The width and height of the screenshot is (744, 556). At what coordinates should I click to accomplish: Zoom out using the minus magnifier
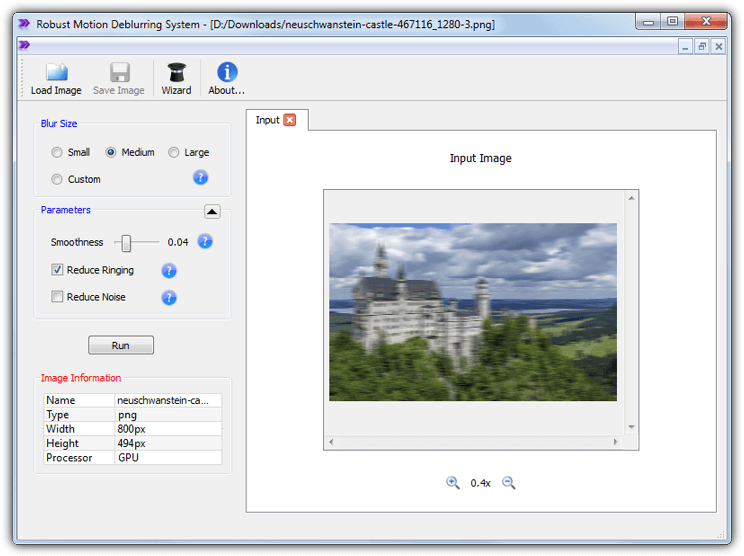point(508,483)
